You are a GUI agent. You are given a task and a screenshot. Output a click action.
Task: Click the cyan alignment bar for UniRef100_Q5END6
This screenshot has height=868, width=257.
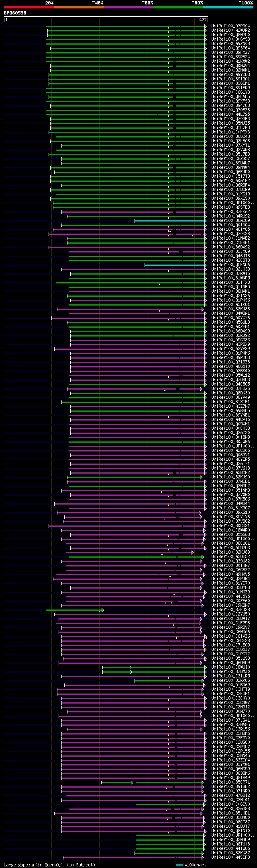click(x=175, y=265)
